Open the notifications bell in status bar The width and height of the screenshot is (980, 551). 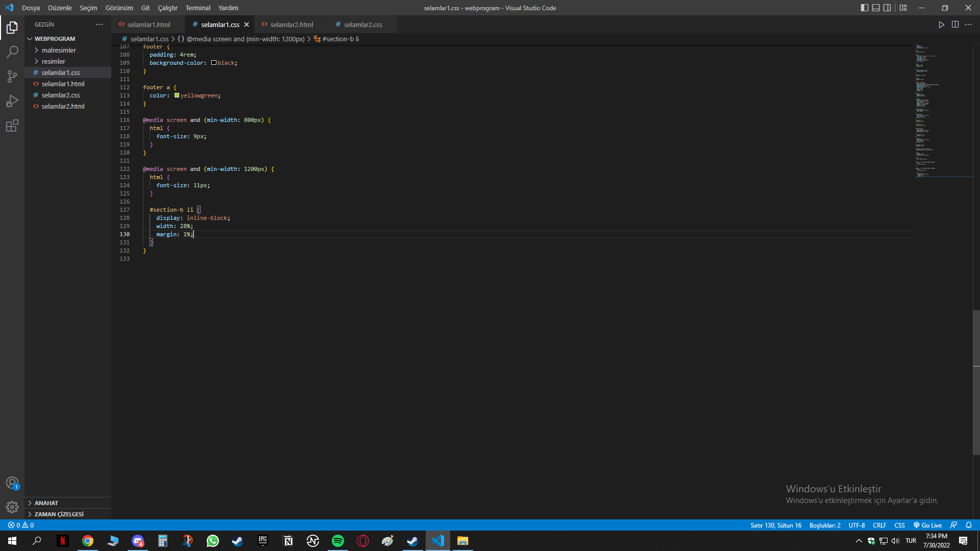[x=969, y=525]
